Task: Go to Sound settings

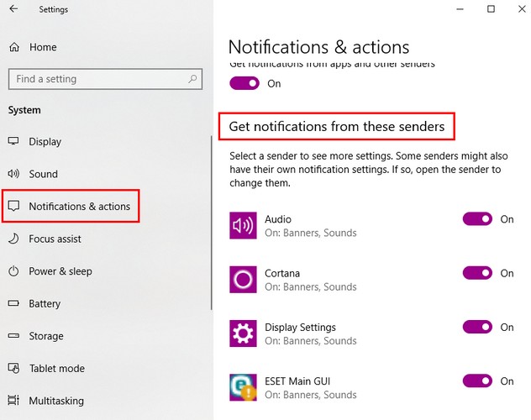Action: coord(43,174)
